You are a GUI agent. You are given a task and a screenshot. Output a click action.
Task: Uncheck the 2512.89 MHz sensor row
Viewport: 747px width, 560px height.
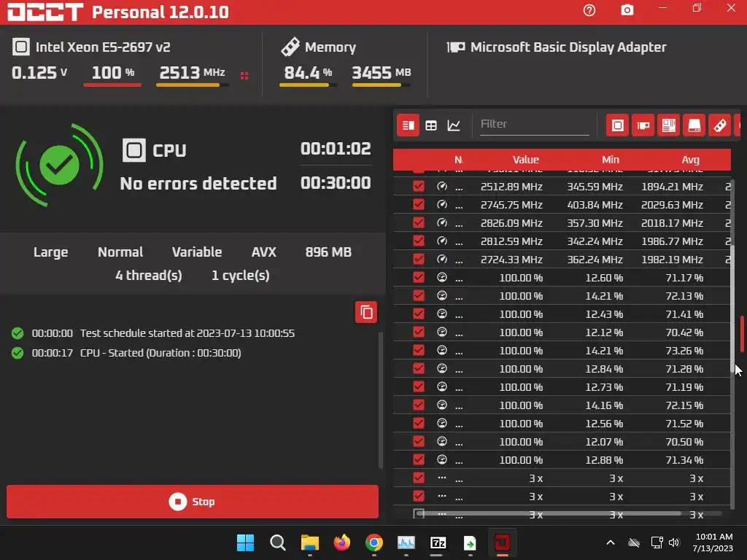coord(418,186)
